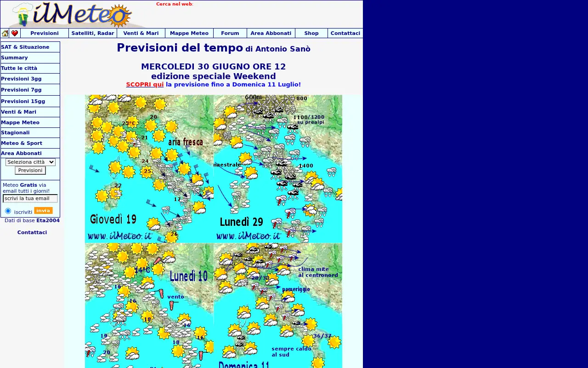Open the Previsioni top menu

(45, 33)
